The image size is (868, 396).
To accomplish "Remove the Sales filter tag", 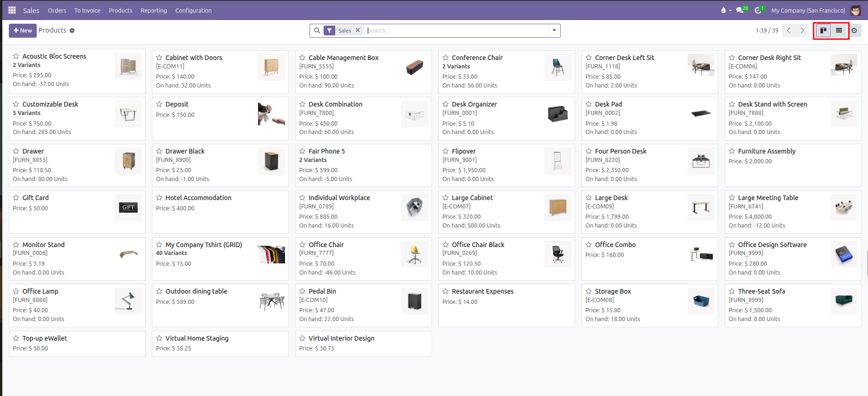I will click(x=358, y=30).
